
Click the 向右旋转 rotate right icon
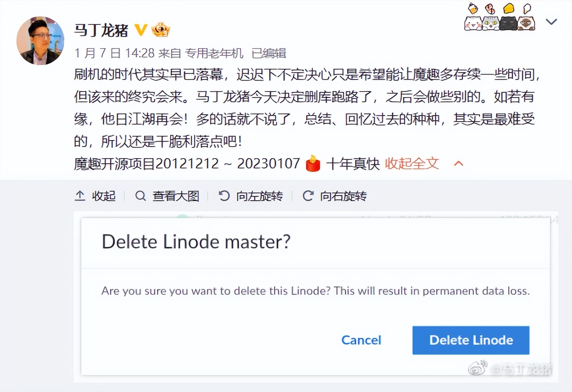click(308, 196)
